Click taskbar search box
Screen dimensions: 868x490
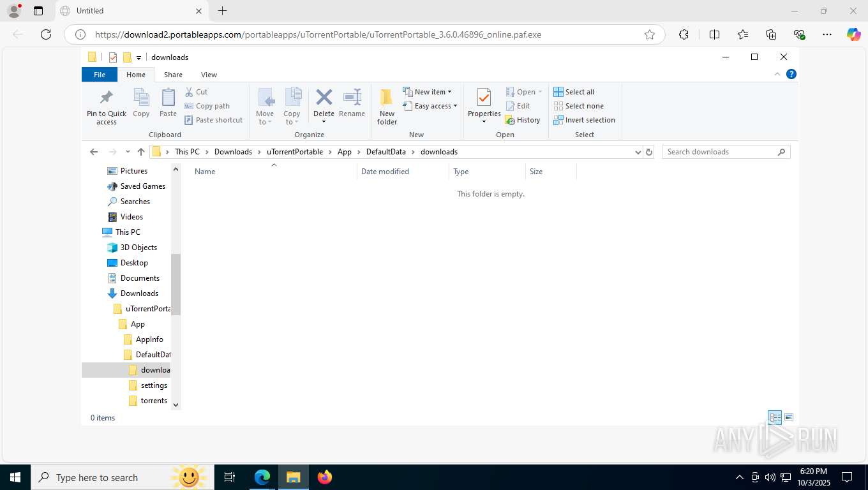122,477
